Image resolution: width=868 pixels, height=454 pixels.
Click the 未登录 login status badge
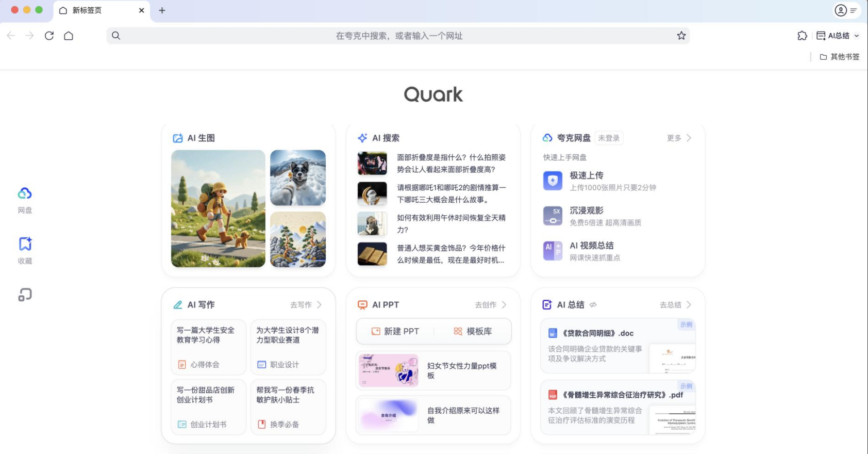coord(609,138)
